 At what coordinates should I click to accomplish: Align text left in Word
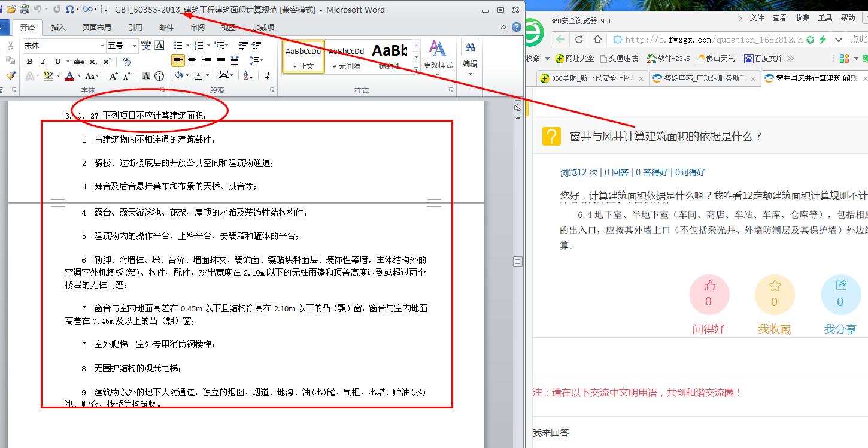[x=178, y=60]
